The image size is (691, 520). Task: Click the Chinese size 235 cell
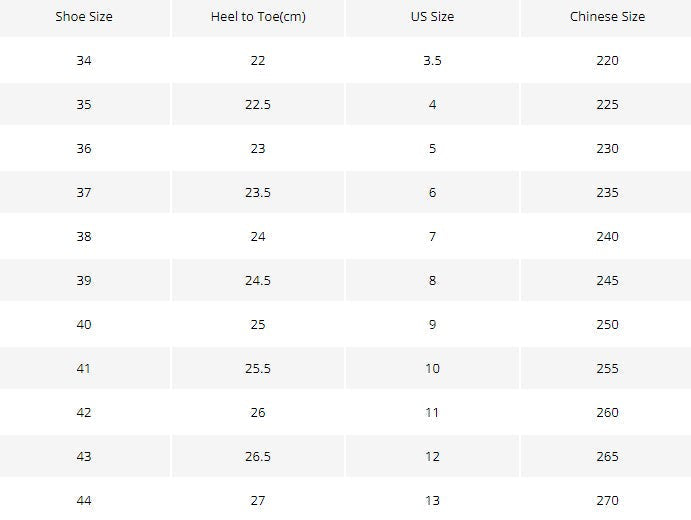[x=607, y=193]
